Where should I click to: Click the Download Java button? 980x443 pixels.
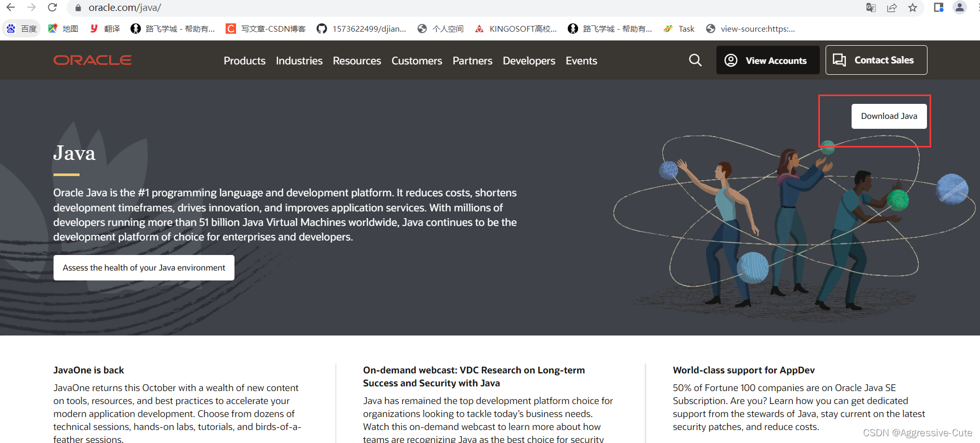click(x=889, y=116)
